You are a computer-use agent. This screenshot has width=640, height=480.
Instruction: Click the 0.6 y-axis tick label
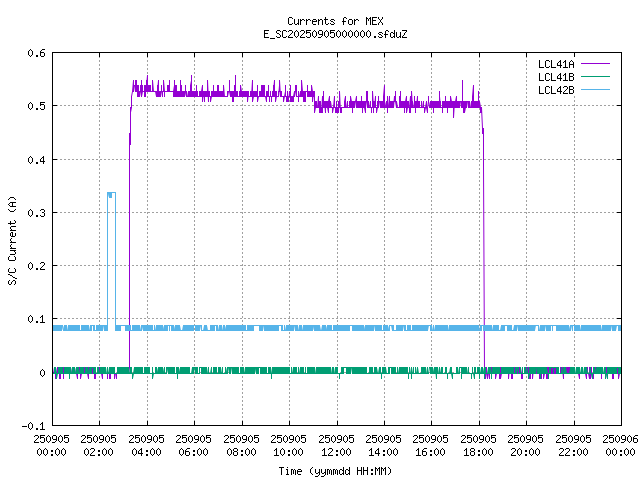pos(34,53)
